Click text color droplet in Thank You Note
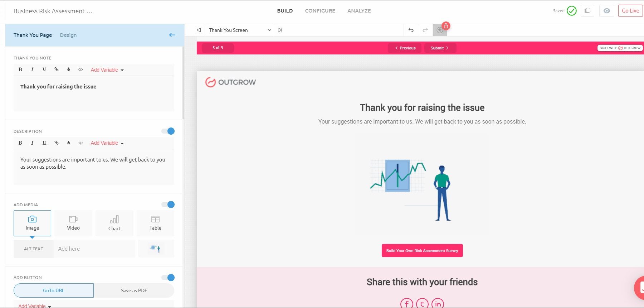Viewport: 644px width, 308px height. (68, 69)
